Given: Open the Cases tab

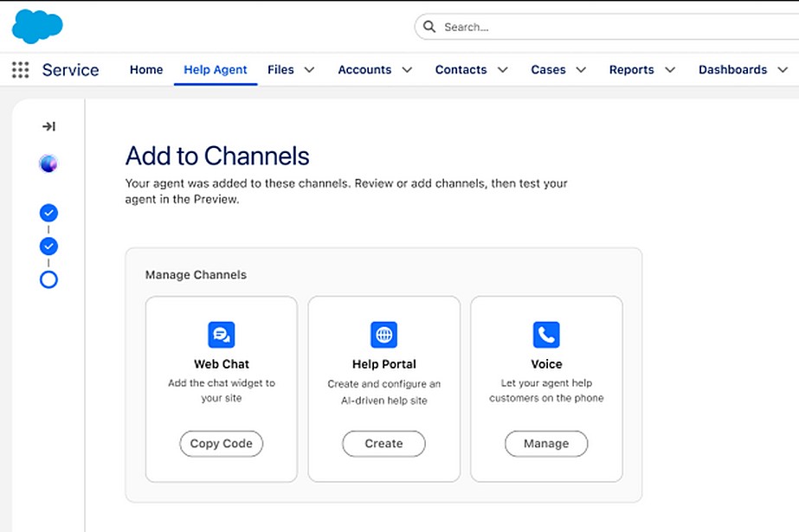Looking at the screenshot, I should pos(548,70).
